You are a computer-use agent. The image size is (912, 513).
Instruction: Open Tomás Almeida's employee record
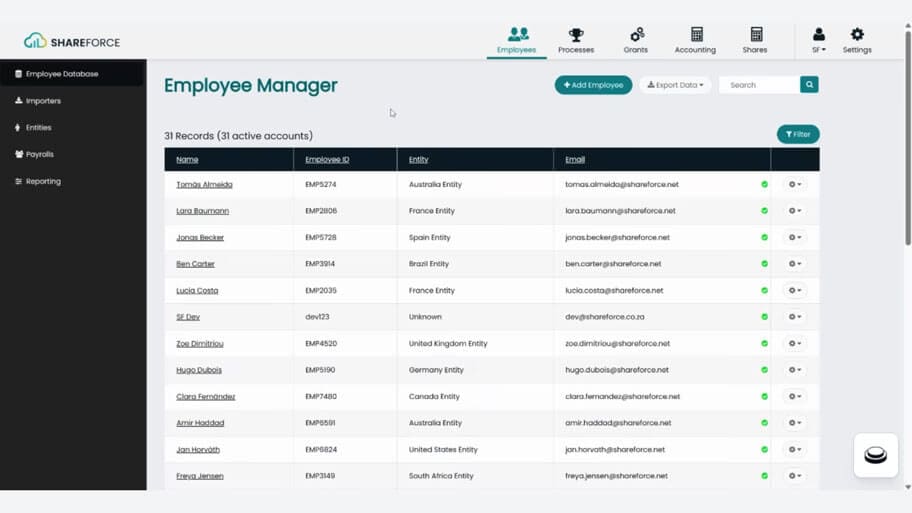coord(204,184)
